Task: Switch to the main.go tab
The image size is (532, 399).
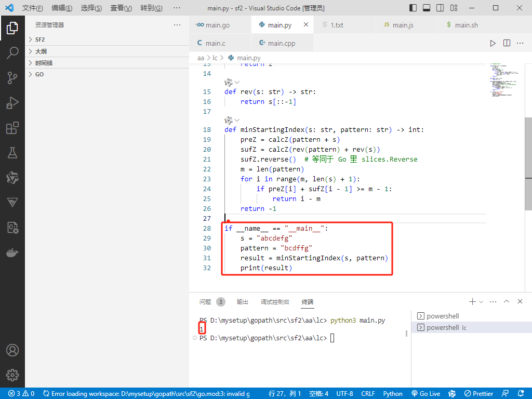Action: (x=220, y=25)
